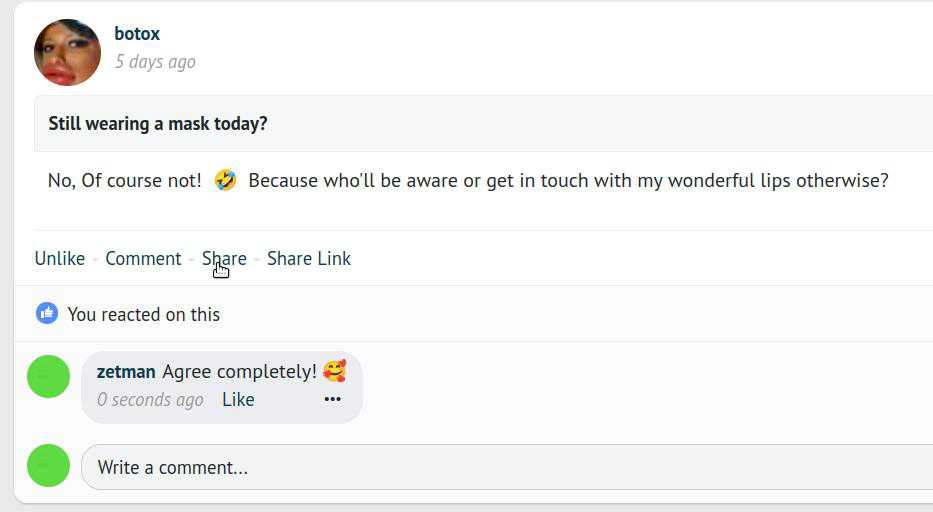Open the "You reacted on this" reactions list
933x512 pixels.
tap(144, 314)
